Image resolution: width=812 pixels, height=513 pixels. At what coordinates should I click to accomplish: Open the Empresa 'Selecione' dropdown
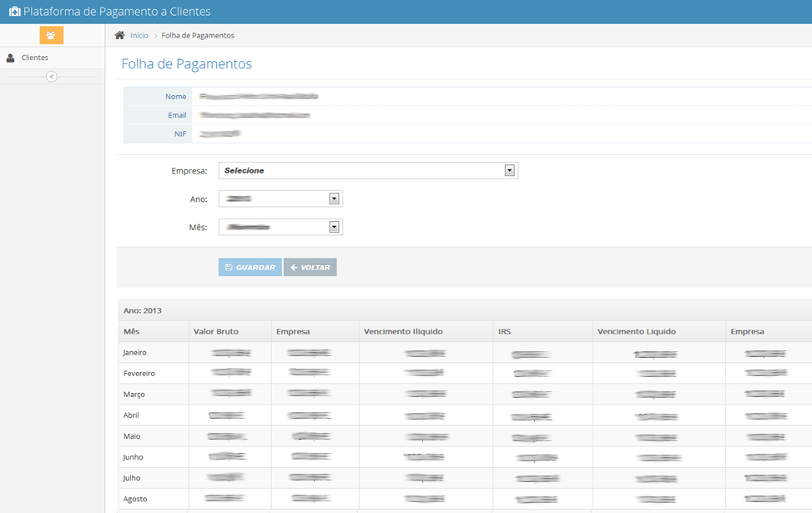coord(368,170)
